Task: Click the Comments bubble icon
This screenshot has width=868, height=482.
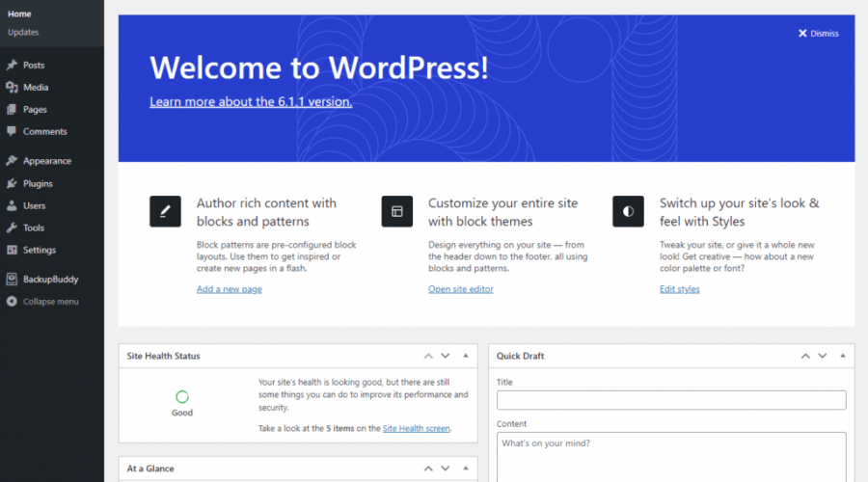Action: pos(12,131)
